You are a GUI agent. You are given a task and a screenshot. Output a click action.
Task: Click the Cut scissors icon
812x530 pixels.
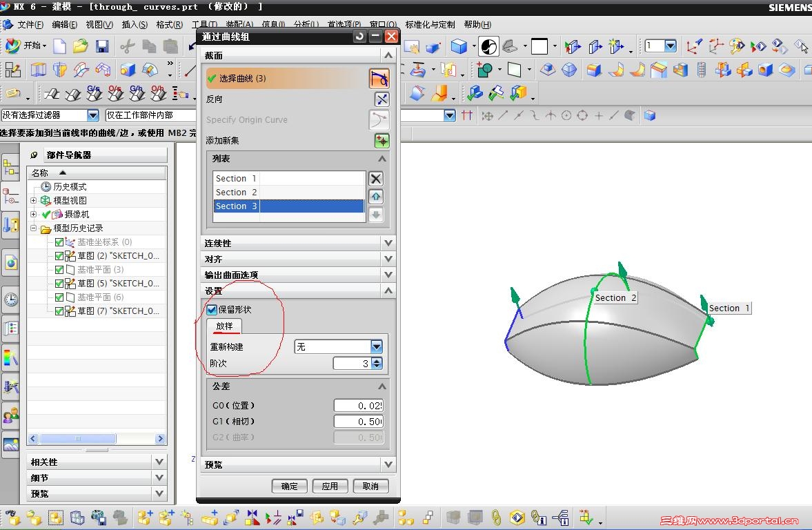[x=127, y=47]
